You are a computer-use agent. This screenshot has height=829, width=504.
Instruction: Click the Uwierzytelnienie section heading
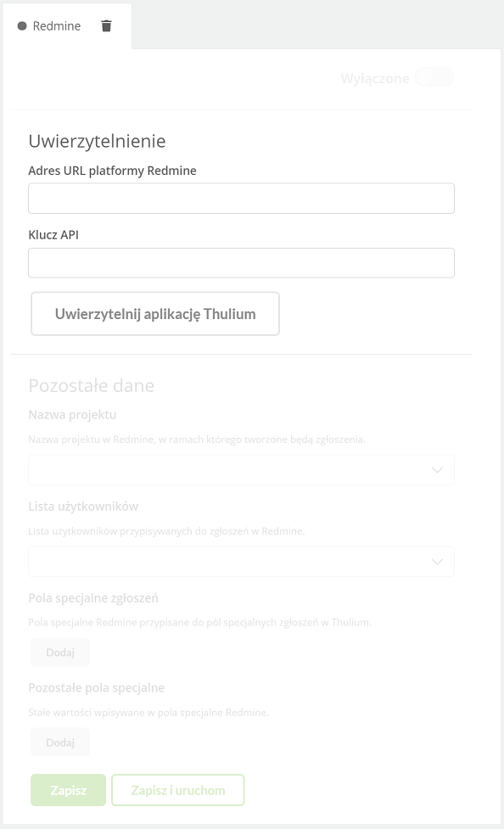point(97,141)
